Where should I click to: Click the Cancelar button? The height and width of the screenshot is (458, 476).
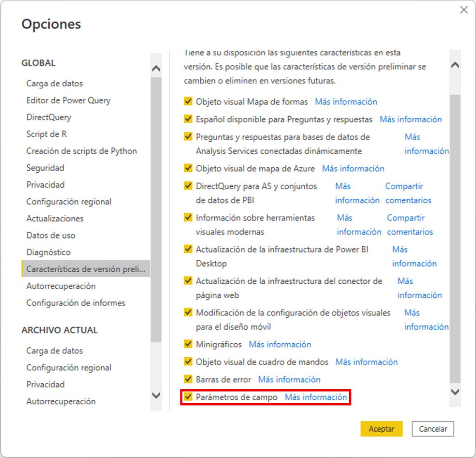pyautogui.click(x=433, y=429)
